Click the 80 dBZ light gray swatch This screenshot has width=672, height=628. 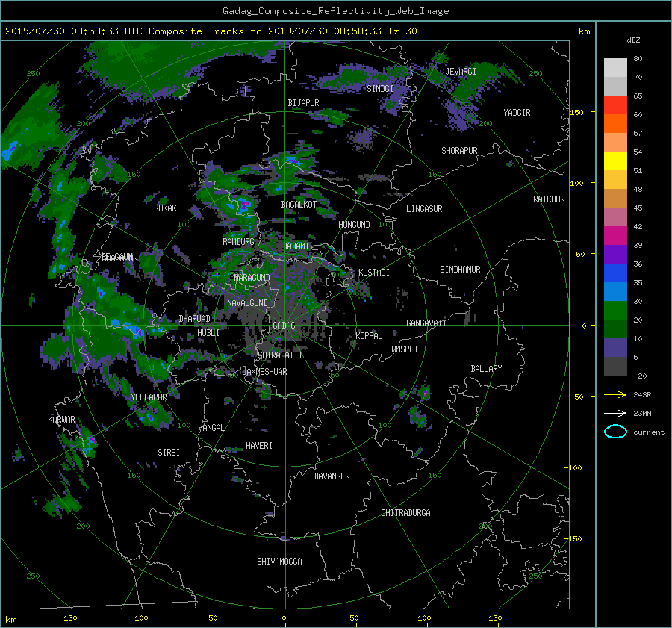pos(615,67)
